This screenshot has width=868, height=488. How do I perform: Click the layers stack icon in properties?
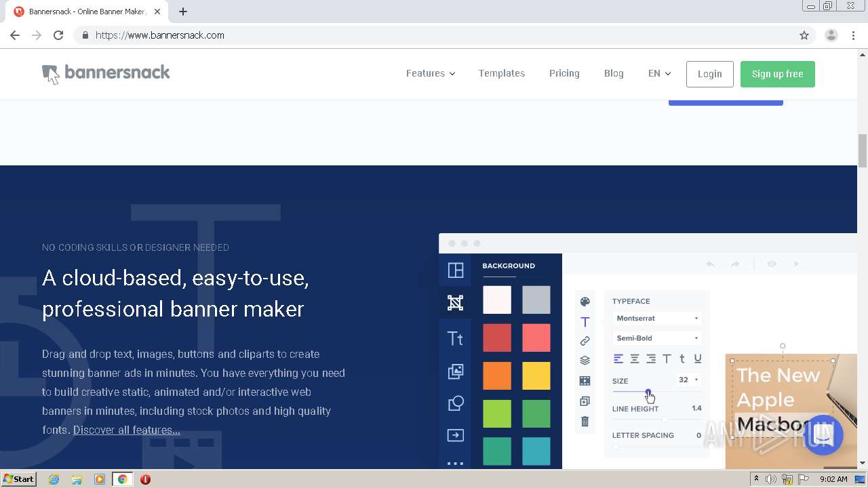click(x=585, y=361)
